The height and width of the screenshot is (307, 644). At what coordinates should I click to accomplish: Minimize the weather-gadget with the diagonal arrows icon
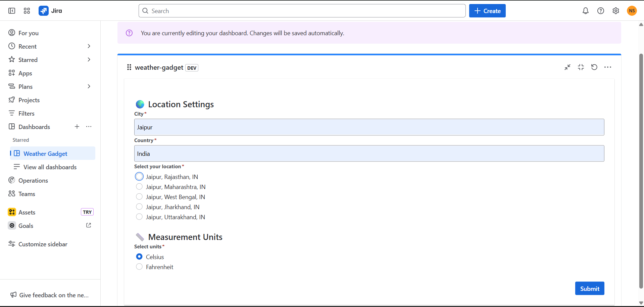567,67
